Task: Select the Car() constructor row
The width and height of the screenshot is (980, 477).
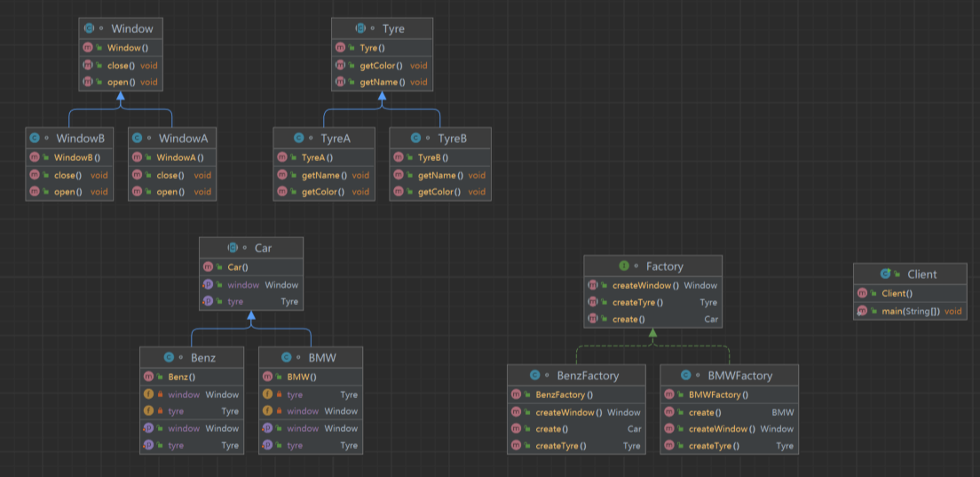Action: coord(238,266)
